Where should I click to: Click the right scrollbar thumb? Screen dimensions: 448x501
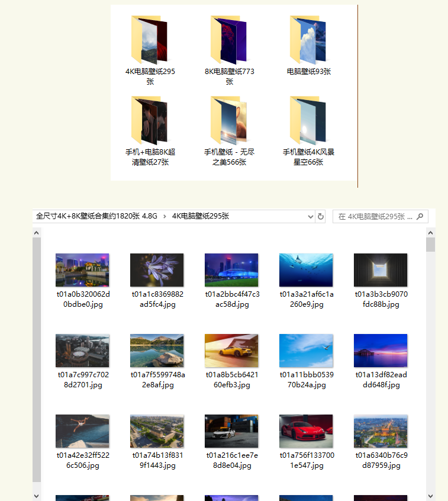[x=430, y=245]
